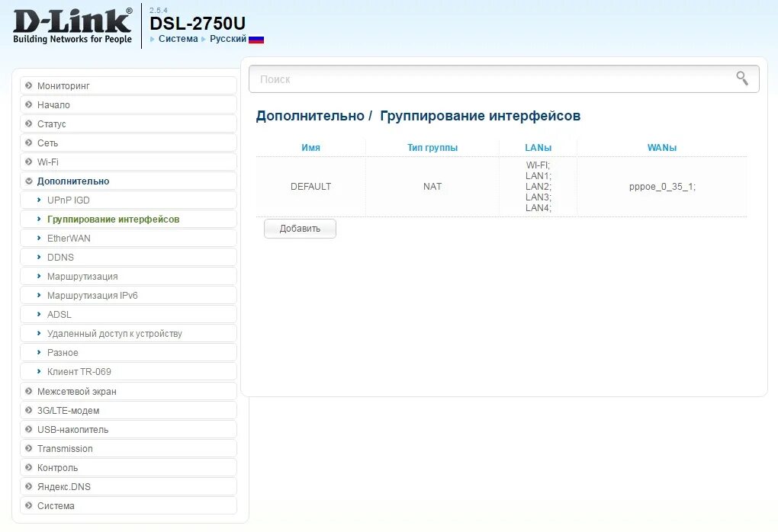Expand the USB-накопитель section arrow

point(29,429)
